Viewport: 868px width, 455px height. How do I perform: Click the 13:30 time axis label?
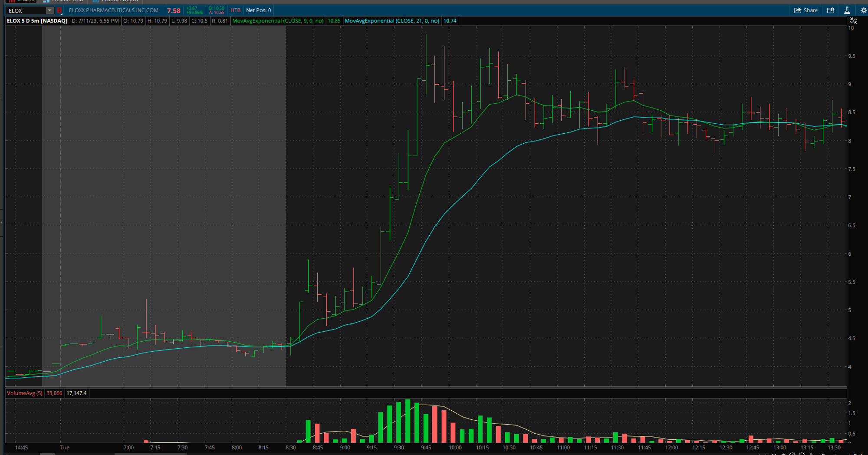[x=834, y=448]
